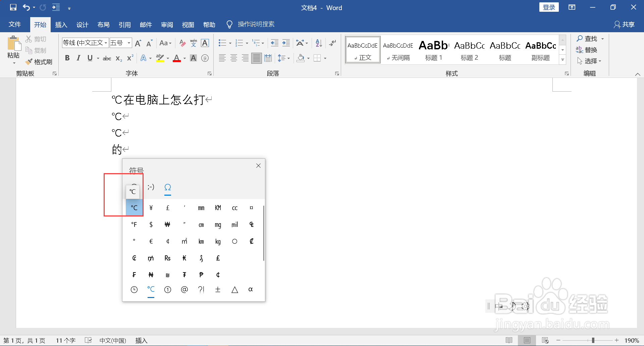Select the ℃ symbol in the symbol grid
Screen dimensions: 644x346
(134, 208)
